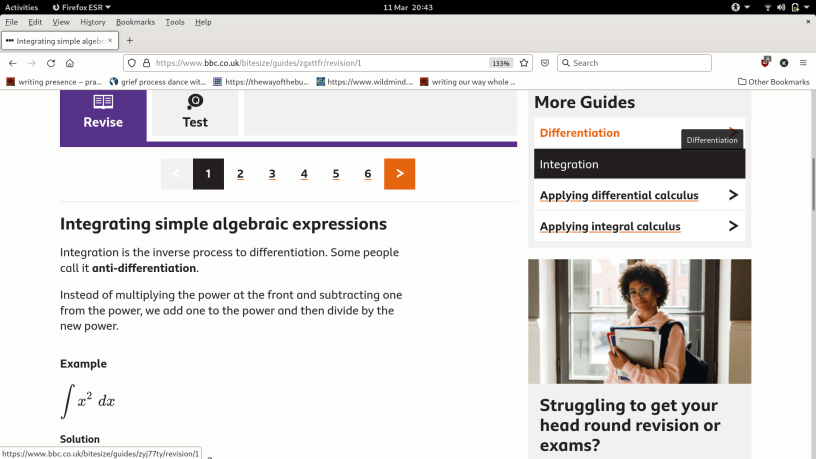Go to next page with orange arrow
The height and width of the screenshot is (459, 816).
[x=399, y=174]
